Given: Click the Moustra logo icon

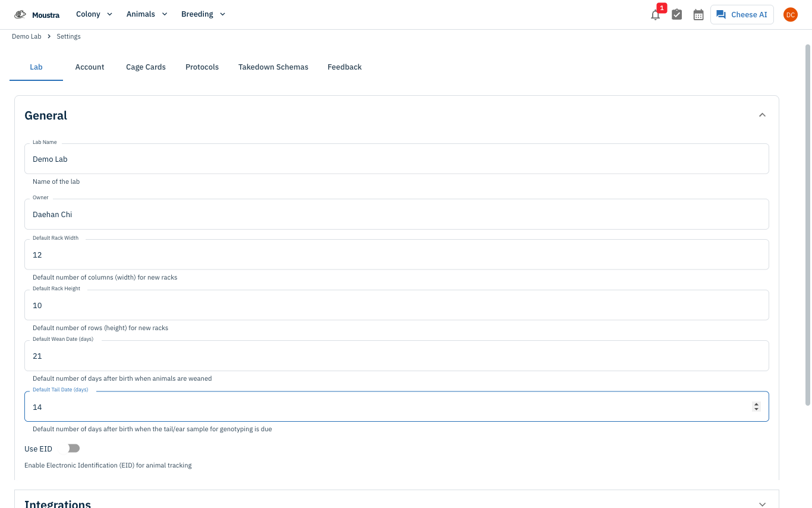Looking at the screenshot, I should pyautogui.click(x=20, y=14).
